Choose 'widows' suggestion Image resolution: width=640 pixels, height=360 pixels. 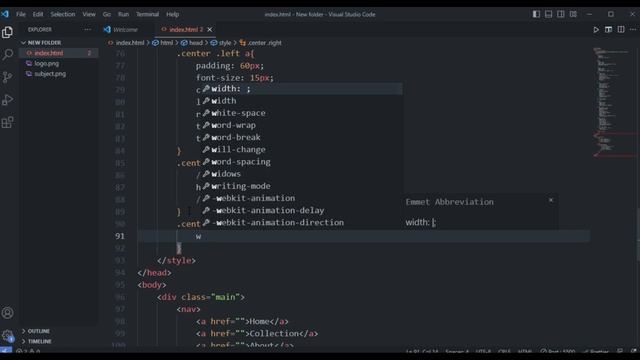[x=302, y=174]
